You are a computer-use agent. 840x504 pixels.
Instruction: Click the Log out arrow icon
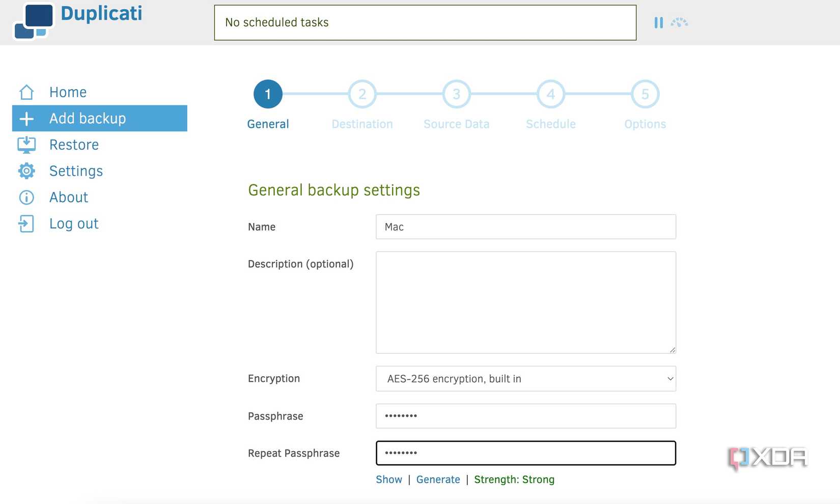(26, 224)
